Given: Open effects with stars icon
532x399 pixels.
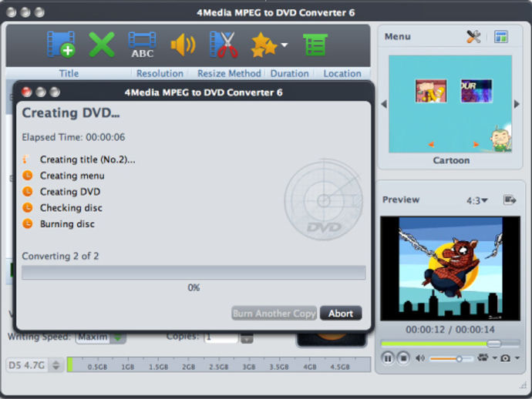Looking at the screenshot, I should (x=264, y=45).
